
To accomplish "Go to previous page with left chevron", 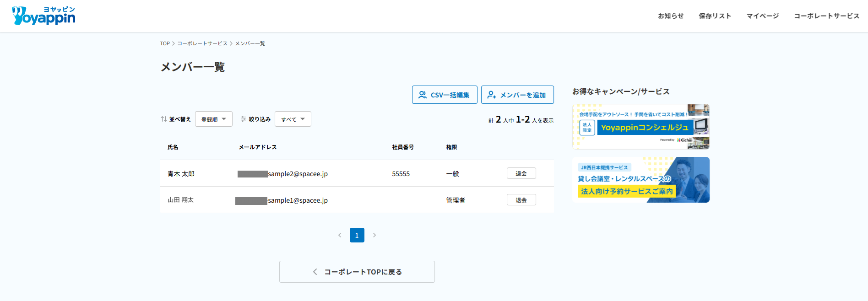I will tap(340, 235).
